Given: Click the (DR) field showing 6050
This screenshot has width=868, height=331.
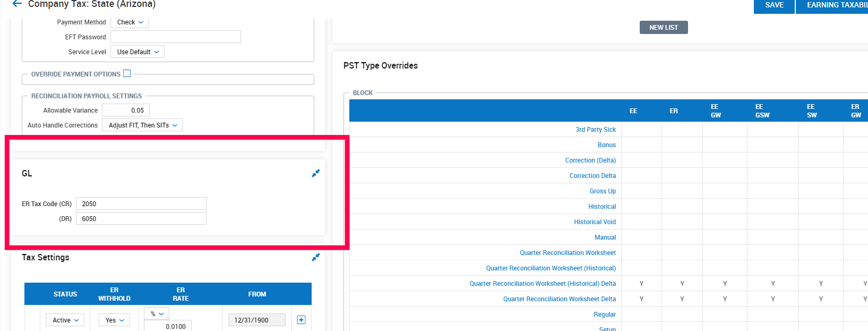Looking at the screenshot, I should tap(141, 218).
